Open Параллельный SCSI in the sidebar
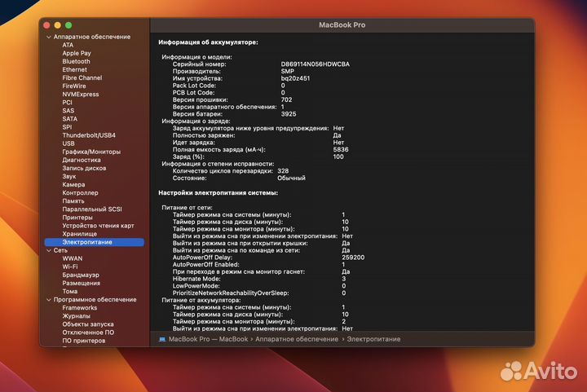Image resolution: width=587 pixels, height=392 pixels. pos(91,209)
